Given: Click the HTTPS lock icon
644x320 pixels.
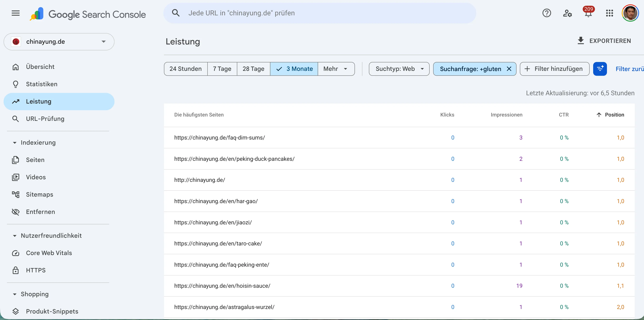Looking at the screenshot, I should [16, 270].
